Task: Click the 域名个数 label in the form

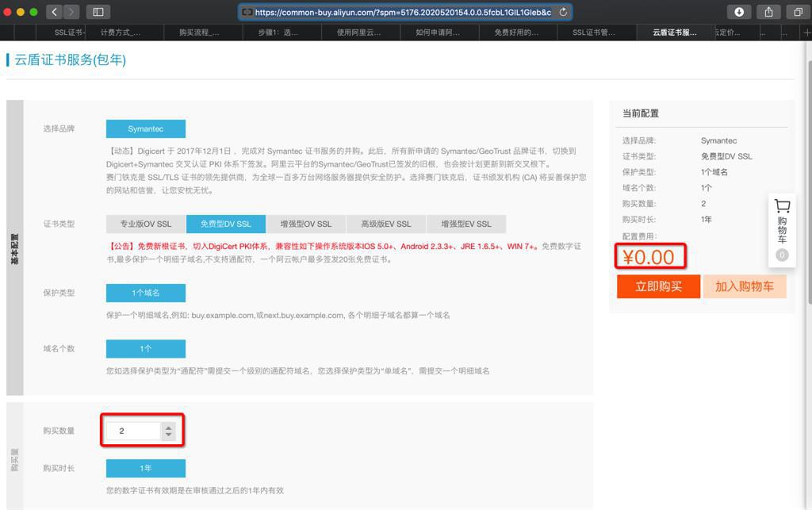Action: (59, 349)
